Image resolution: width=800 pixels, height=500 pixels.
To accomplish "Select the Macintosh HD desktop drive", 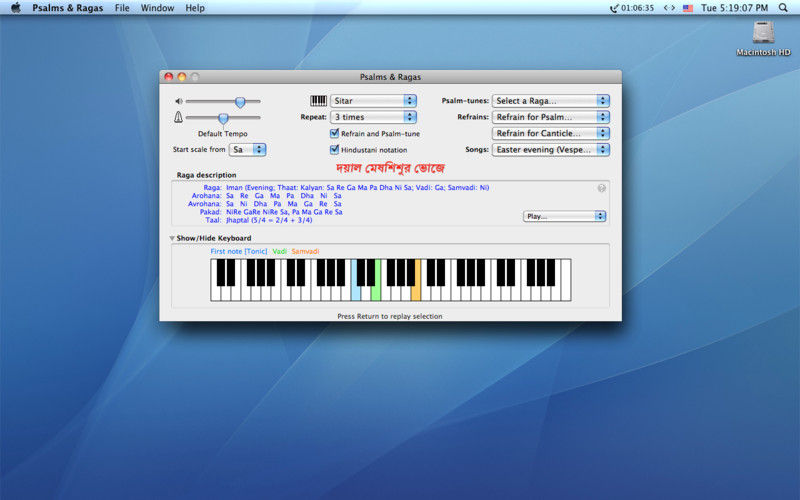I will [x=763, y=38].
